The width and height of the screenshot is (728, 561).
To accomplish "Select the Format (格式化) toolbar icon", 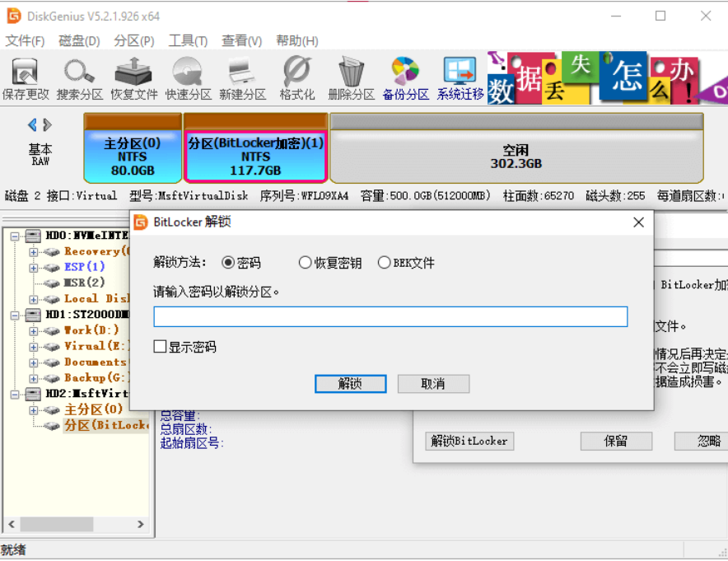I will tap(296, 78).
